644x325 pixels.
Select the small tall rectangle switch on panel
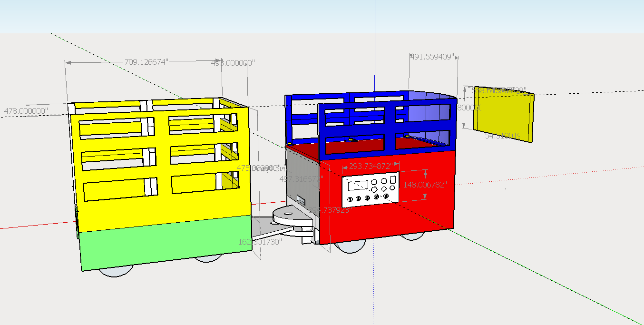(x=393, y=180)
